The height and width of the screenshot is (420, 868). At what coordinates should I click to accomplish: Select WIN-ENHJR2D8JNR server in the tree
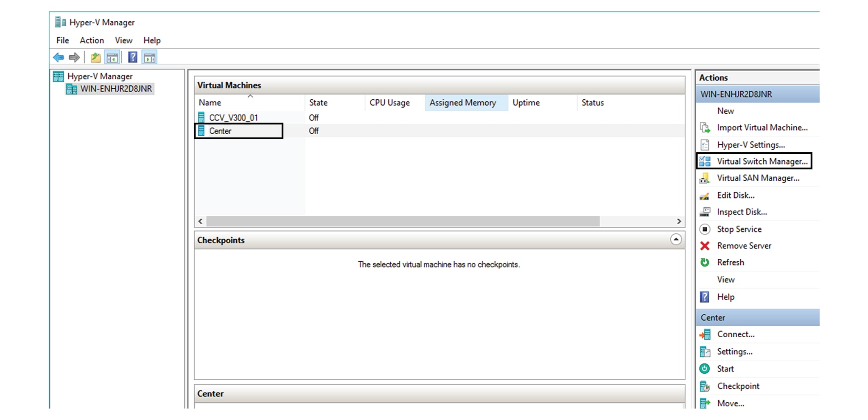[x=116, y=89]
